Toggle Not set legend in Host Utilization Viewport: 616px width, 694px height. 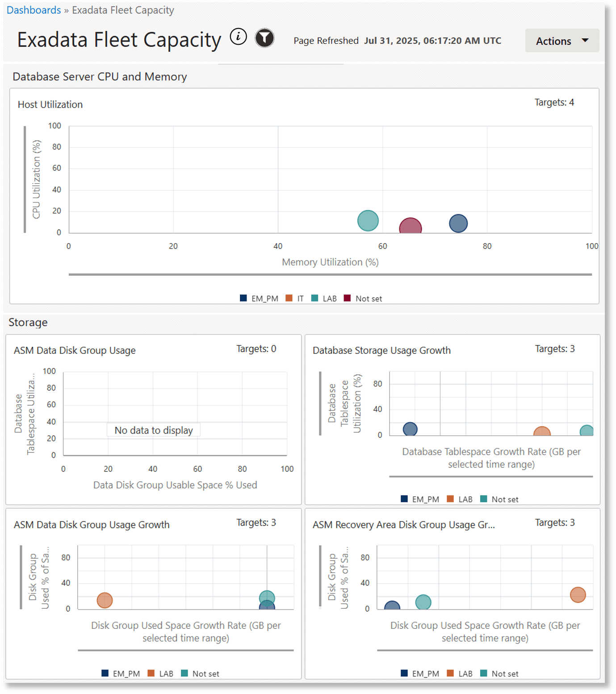coord(363,299)
